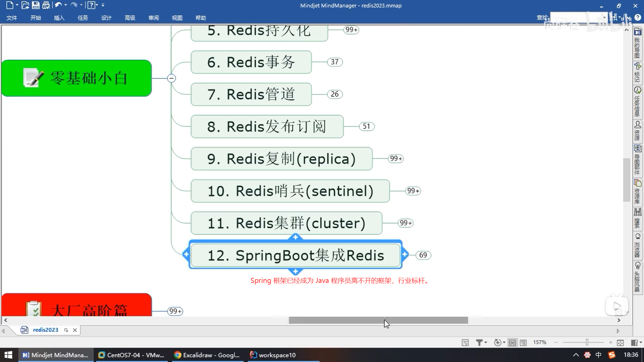Open the filter funnel icon in status bar
This screenshot has width=644, height=362.
coord(479,342)
